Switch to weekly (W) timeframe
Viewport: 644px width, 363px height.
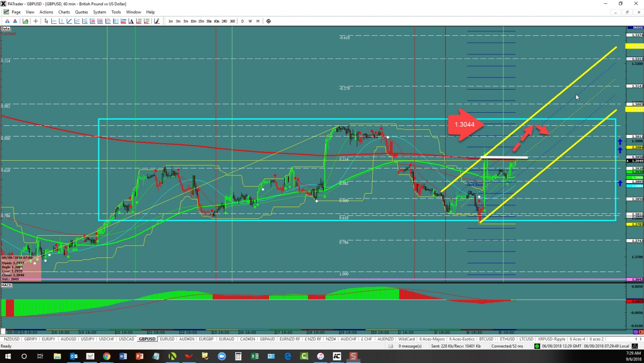coord(250,21)
